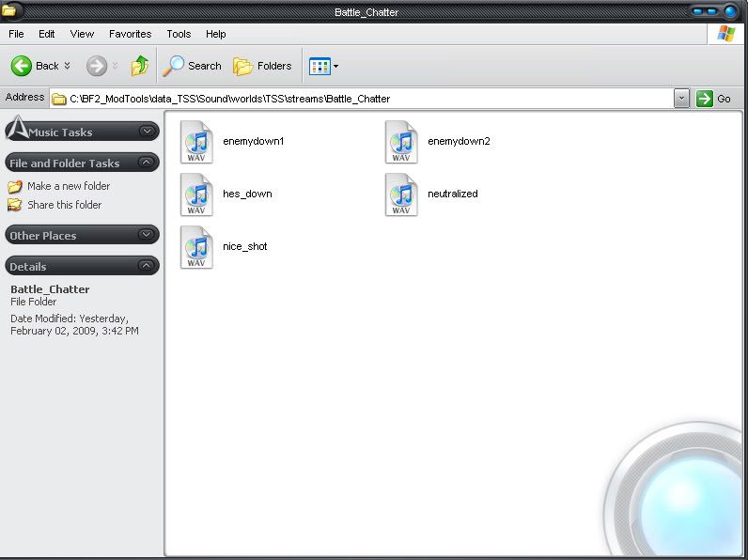This screenshot has height=560, width=748.
Task: Click the Share this folder icon
Action: (15, 205)
